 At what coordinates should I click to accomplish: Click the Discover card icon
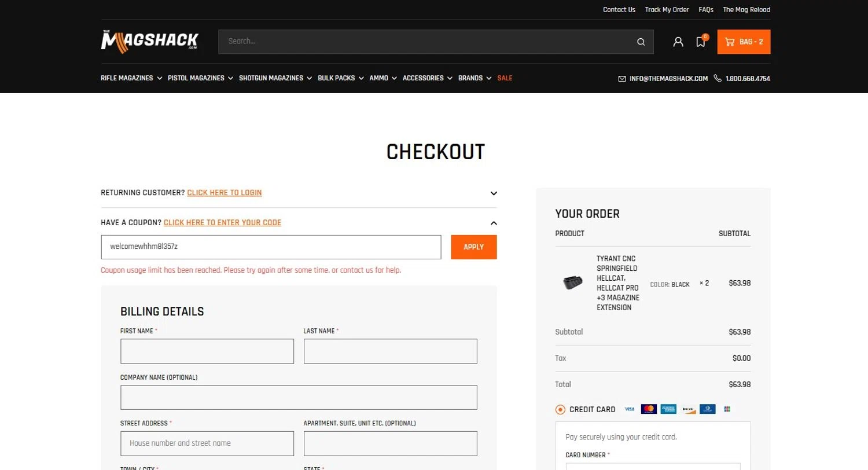[688, 409]
